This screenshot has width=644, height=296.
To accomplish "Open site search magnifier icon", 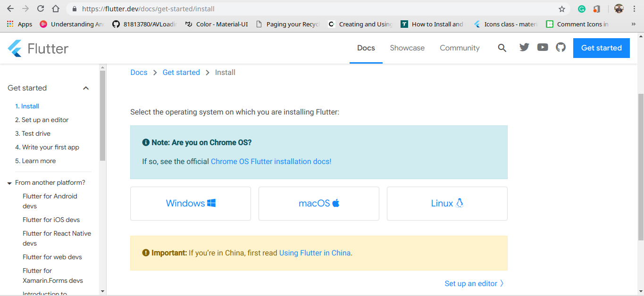I will pyautogui.click(x=502, y=48).
